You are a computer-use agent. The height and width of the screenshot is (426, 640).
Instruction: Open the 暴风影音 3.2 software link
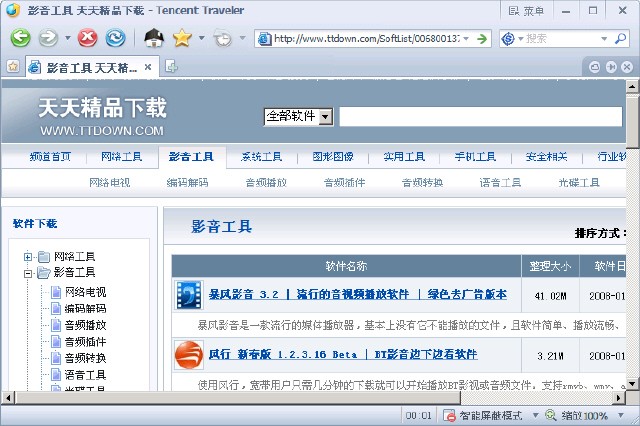[358, 294]
